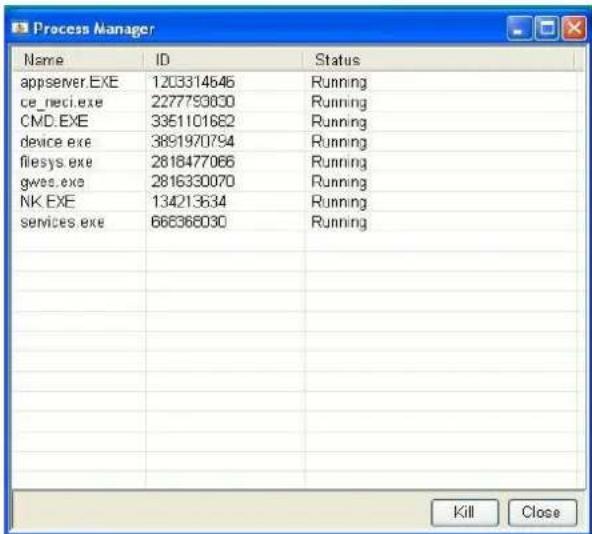The image size is (592, 534).
Task: Minimize the Process Manager window
Action: pyautogui.click(x=520, y=28)
